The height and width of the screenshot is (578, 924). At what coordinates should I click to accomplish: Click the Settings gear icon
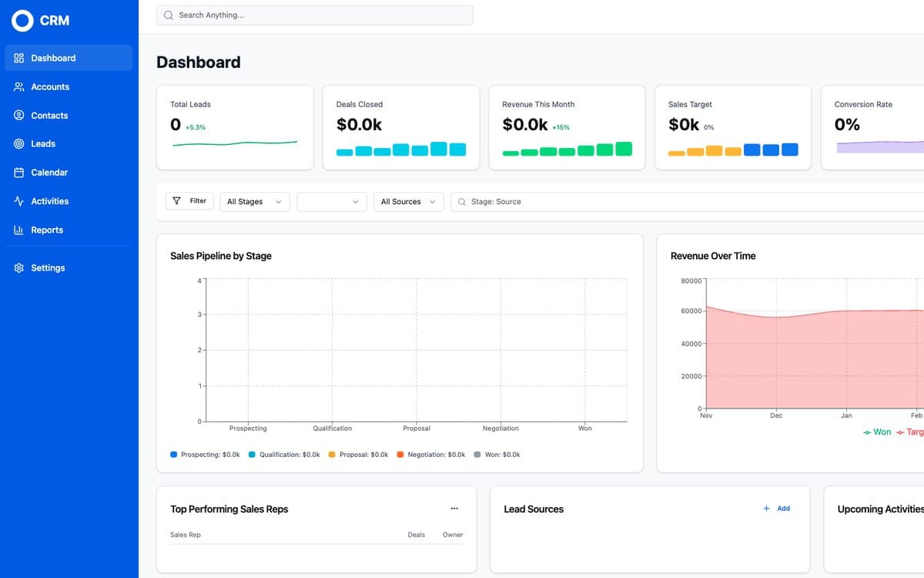pos(19,268)
